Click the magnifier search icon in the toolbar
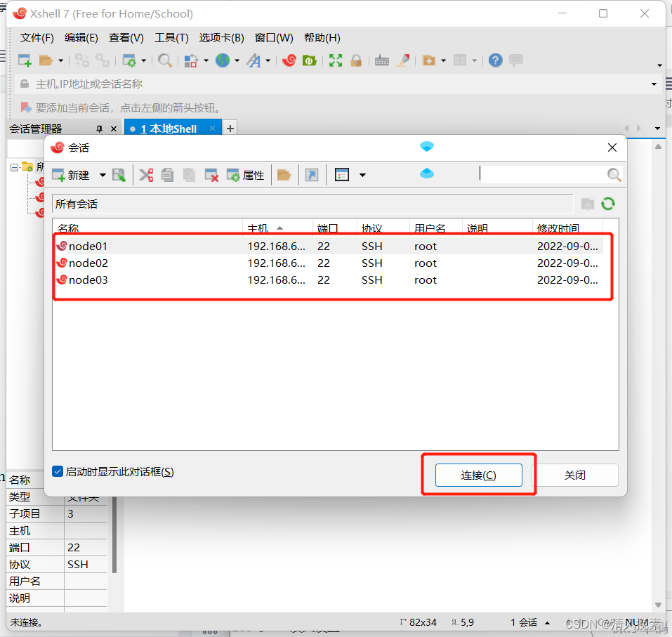The image size is (672, 637). [x=164, y=60]
